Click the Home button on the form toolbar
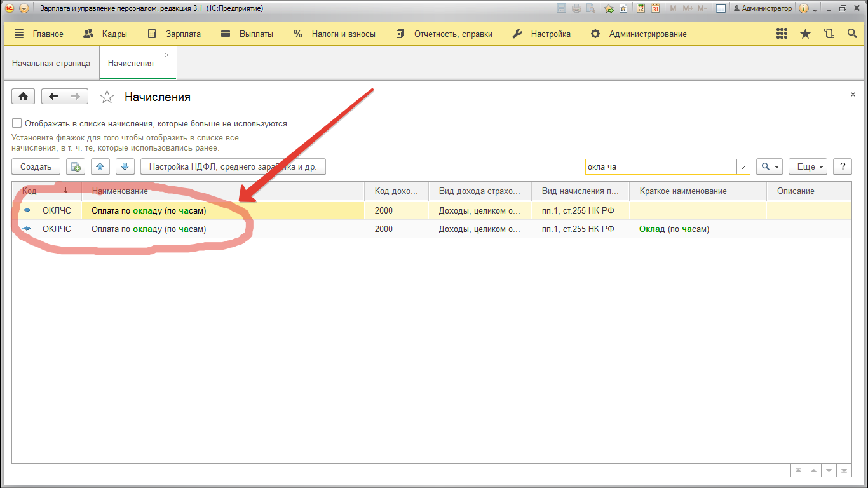 click(24, 97)
